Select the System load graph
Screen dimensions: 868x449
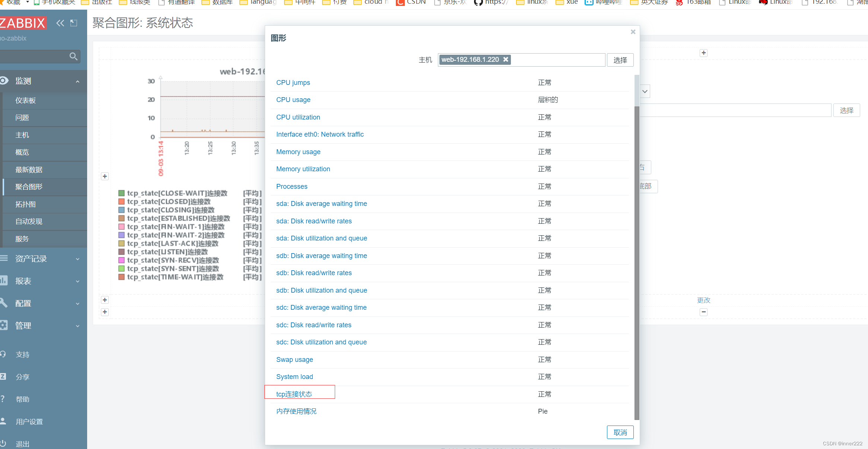coord(295,377)
